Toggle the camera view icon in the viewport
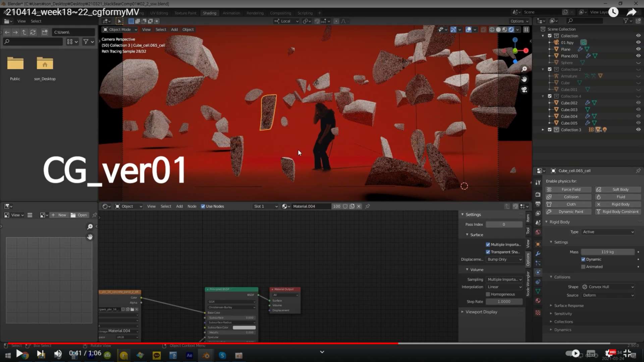644x362 pixels. coord(524,90)
